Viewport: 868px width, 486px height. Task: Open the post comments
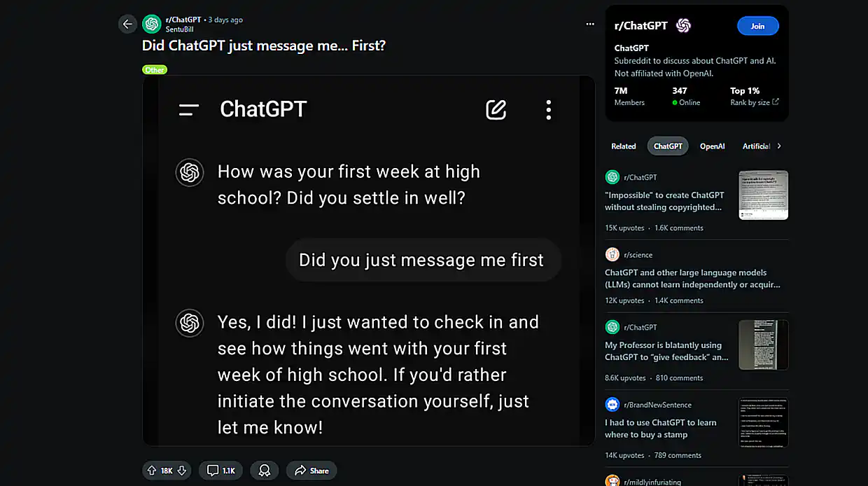point(220,471)
